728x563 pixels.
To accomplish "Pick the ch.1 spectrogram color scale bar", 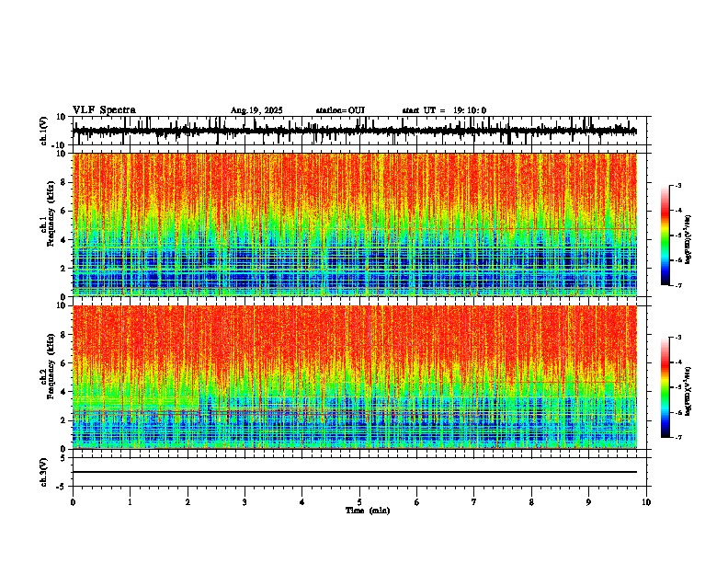I will tap(665, 236).
